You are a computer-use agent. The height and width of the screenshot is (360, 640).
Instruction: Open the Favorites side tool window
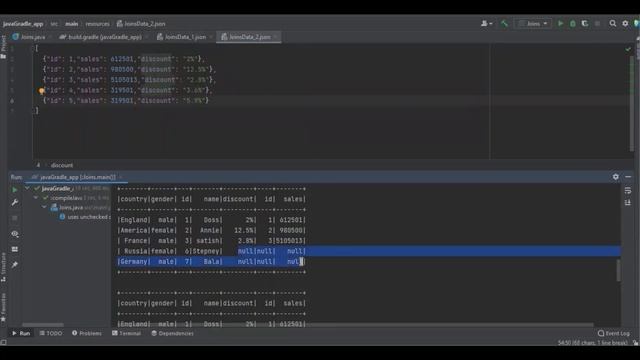pos(4,307)
